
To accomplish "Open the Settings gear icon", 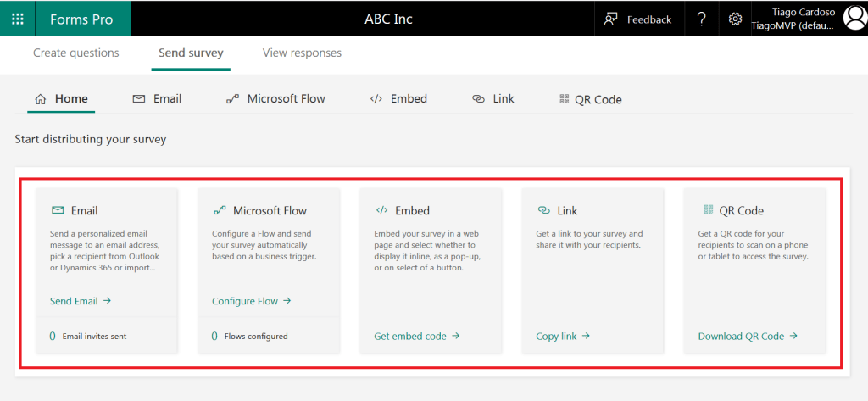I will (x=735, y=19).
